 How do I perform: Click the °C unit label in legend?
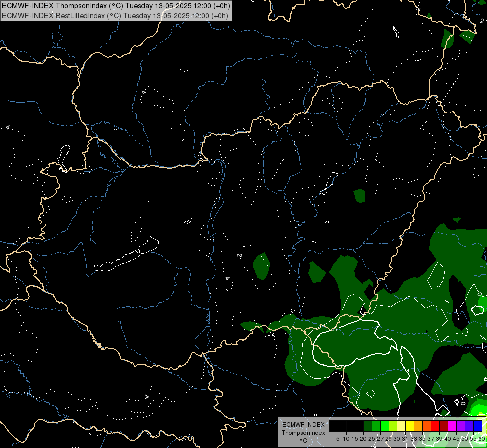click(304, 441)
